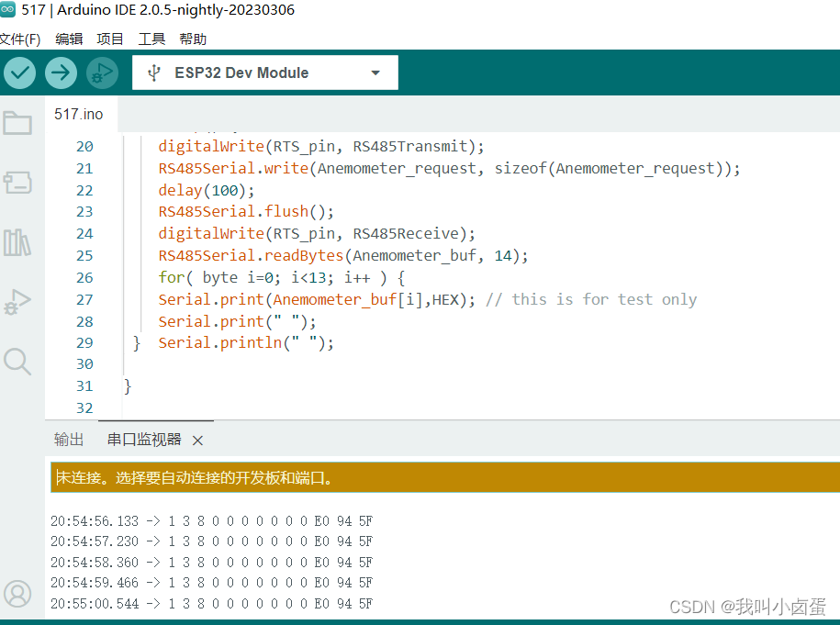This screenshot has height=625, width=840.
Task: Expand the ESP32 Dev Module board dropdown
Action: click(x=375, y=73)
